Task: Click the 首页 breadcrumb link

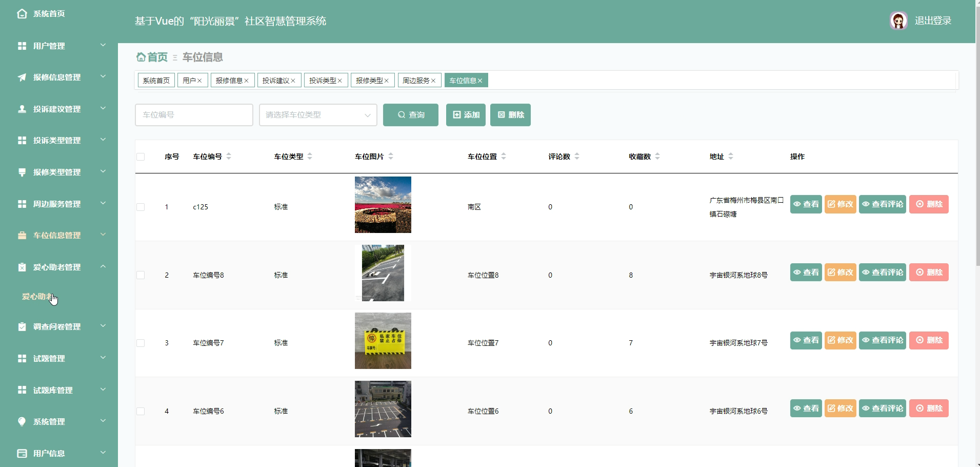Action: click(157, 57)
